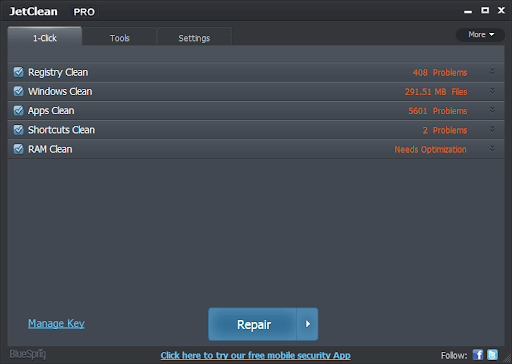The width and height of the screenshot is (512, 364).
Task: Open the Settings tab
Action: click(x=194, y=38)
